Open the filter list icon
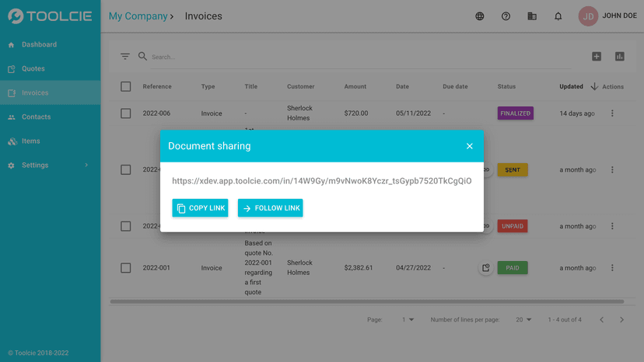The image size is (644, 362). pos(125,56)
